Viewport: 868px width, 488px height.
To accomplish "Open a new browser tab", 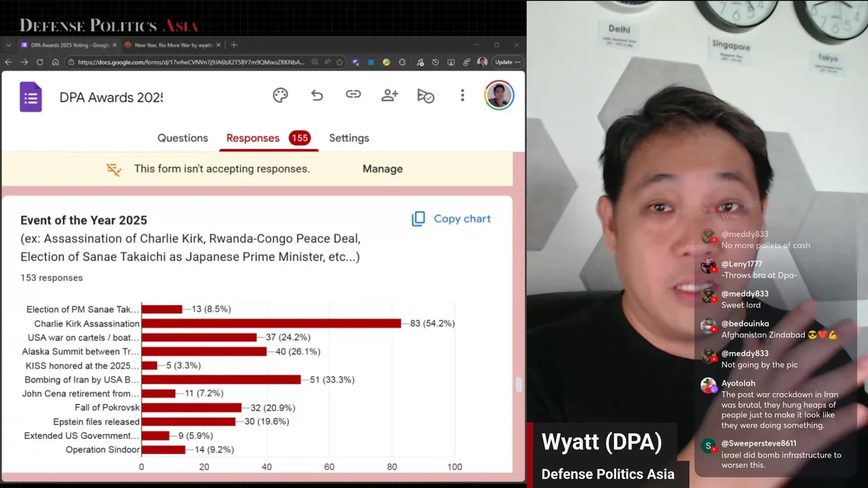I will point(234,45).
